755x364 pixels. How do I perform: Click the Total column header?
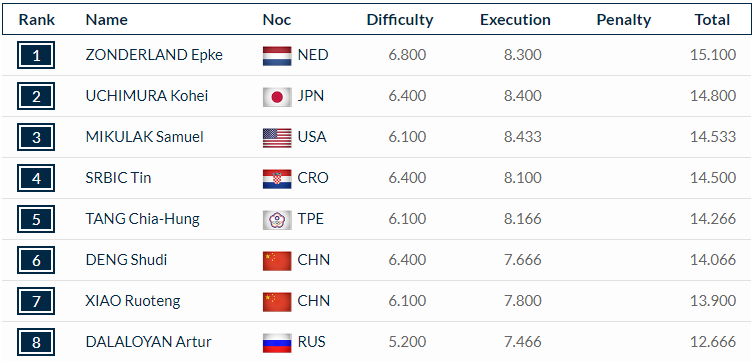[x=712, y=20]
